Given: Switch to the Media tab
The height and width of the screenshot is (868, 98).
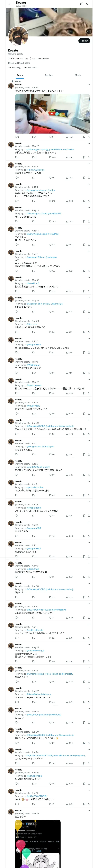Looking at the screenshot, I should click(78, 75).
